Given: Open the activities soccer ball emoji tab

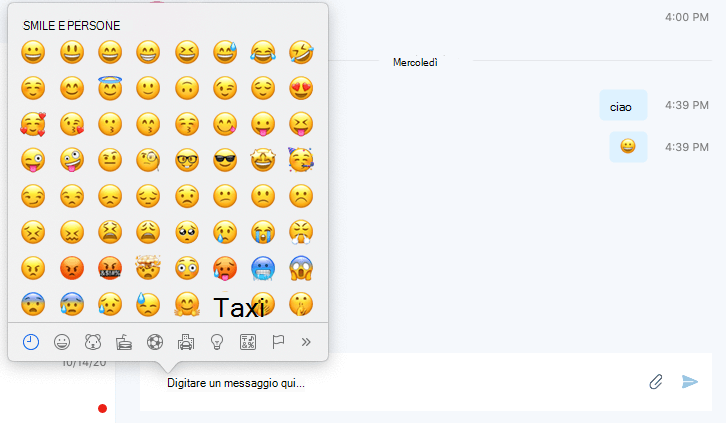Looking at the screenshot, I should (x=155, y=342).
